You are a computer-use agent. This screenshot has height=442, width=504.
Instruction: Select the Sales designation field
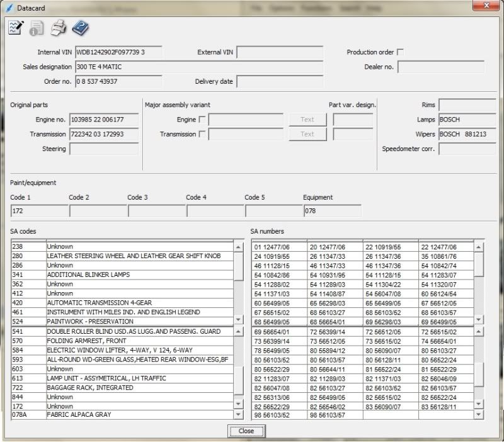(x=199, y=67)
